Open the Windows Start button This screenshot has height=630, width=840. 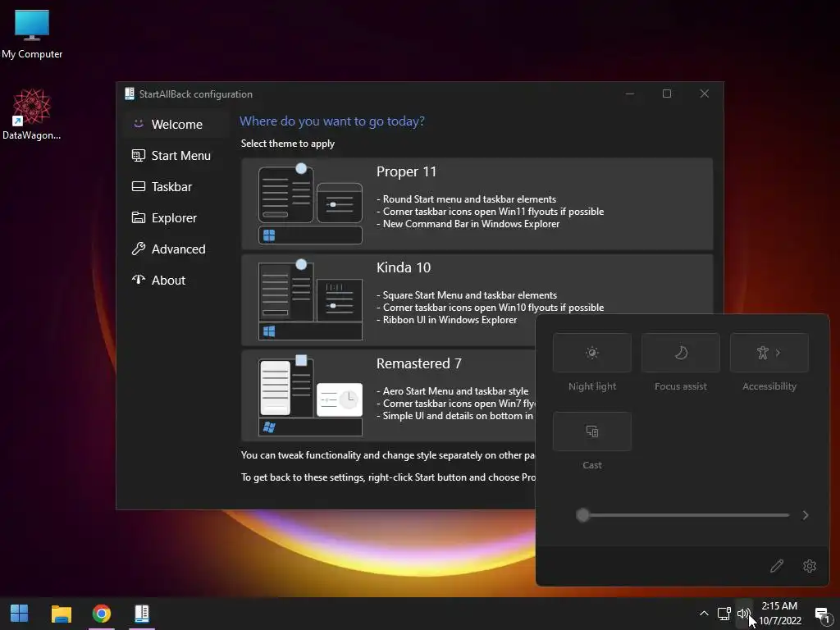pos(20,614)
